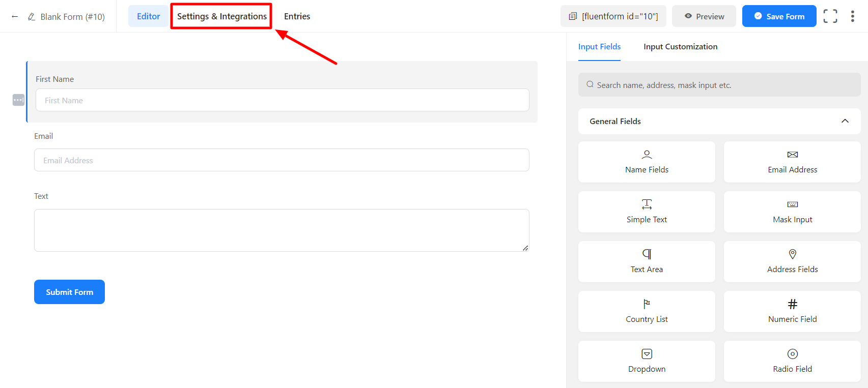
Task: Insert a Country List field
Action: pyautogui.click(x=647, y=311)
